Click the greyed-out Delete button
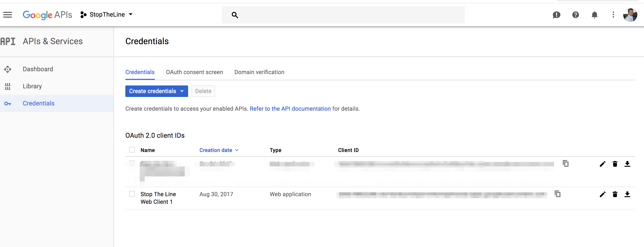Screen dimensions: 644x247 click(x=203, y=91)
